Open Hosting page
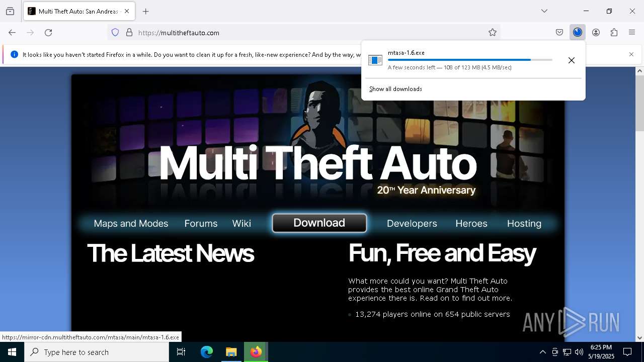This screenshot has height=362, width=644. [524, 223]
